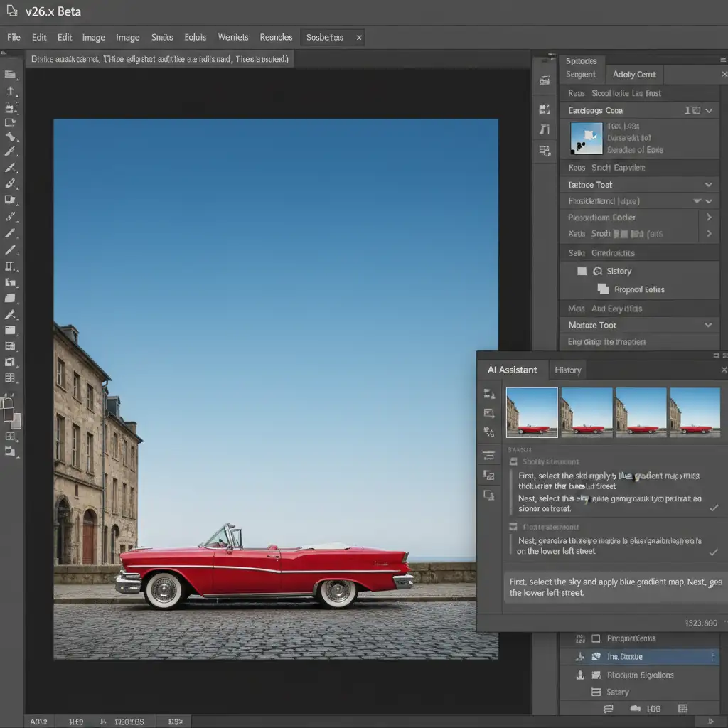Click the lowest icon in AI Assistant side strip
Image resolution: width=728 pixels, height=728 pixels.
click(488, 495)
